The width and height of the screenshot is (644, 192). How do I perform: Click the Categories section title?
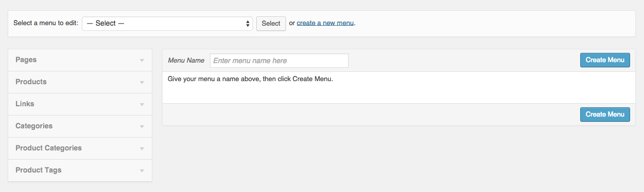(x=34, y=126)
